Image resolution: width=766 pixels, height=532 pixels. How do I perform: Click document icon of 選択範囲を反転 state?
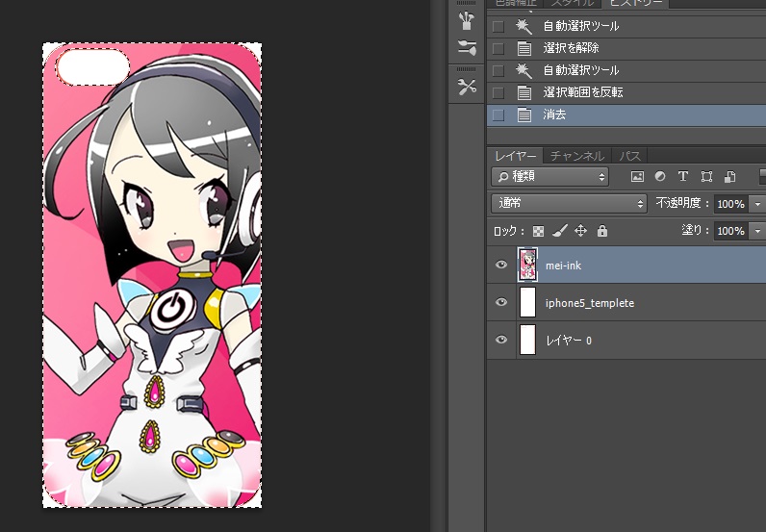tap(524, 92)
